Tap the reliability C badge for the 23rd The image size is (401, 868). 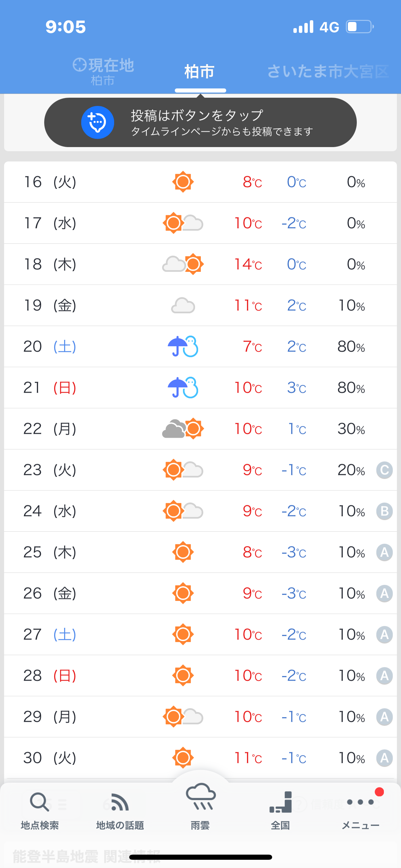pyautogui.click(x=385, y=470)
